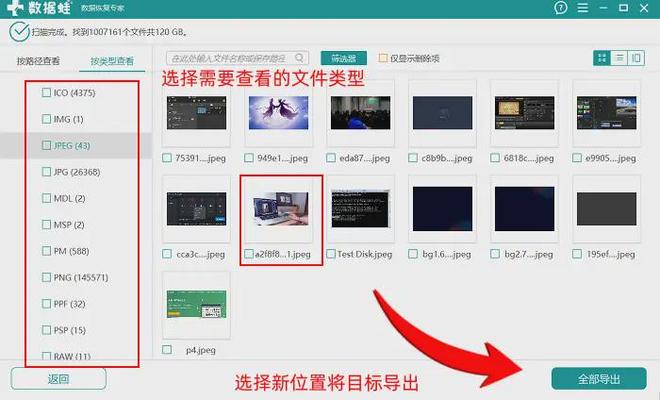Select the file name 'p4.jpeg'
The image size is (660, 400).
(x=201, y=350)
